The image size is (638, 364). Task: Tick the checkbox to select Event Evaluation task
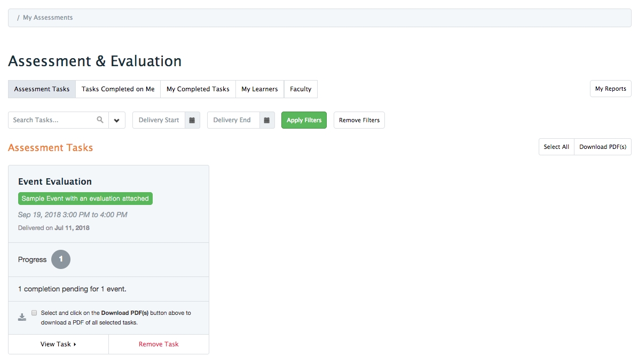click(34, 313)
